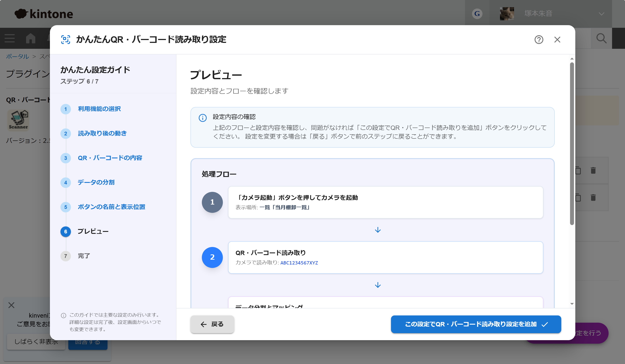Delete the second setting row with trash icon
625x364 pixels.
point(593,198)
